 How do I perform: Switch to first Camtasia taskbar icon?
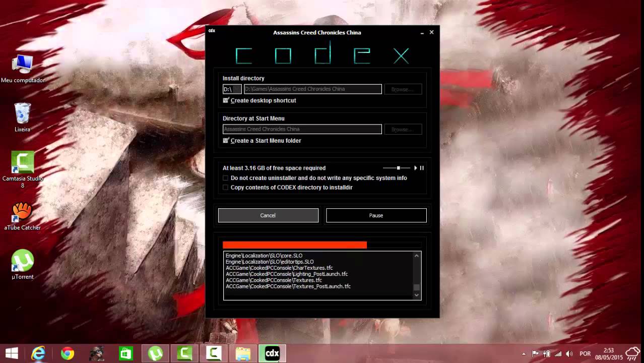coord(184,353)
